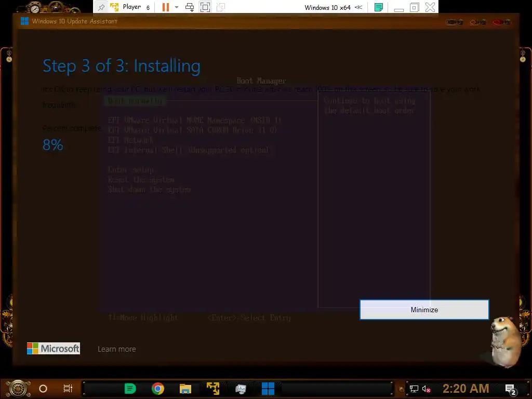Viewport: 532px width, 399px height.
Task: Click the muted volume icon in the tray
Action: tap(427, 389)
